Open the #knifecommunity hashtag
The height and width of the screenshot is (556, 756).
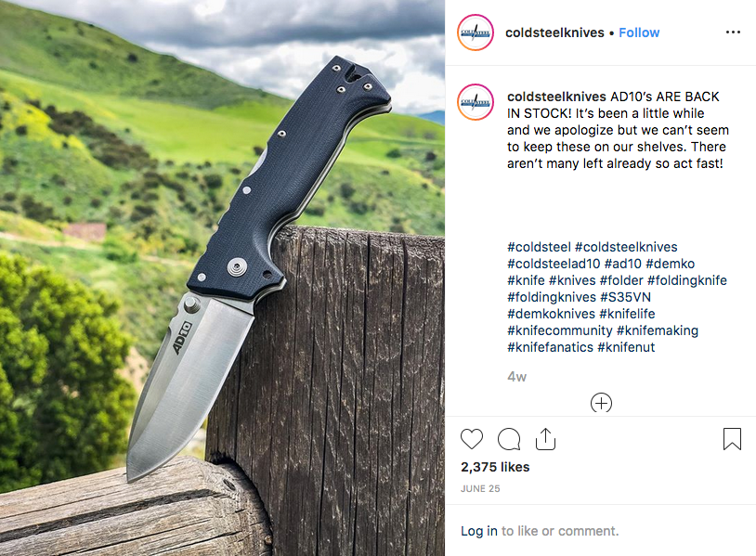click(x=559, y=330)
